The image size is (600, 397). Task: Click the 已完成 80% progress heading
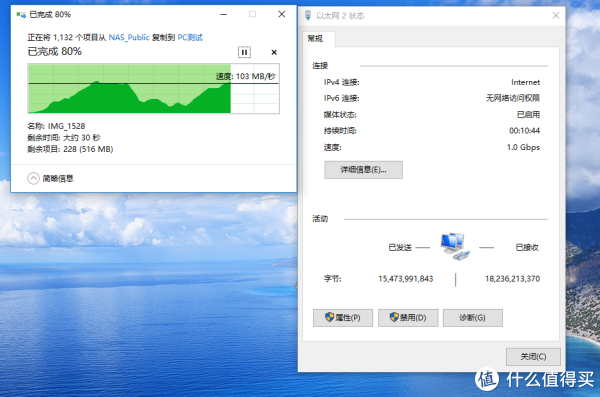click(x=54, y=51)
